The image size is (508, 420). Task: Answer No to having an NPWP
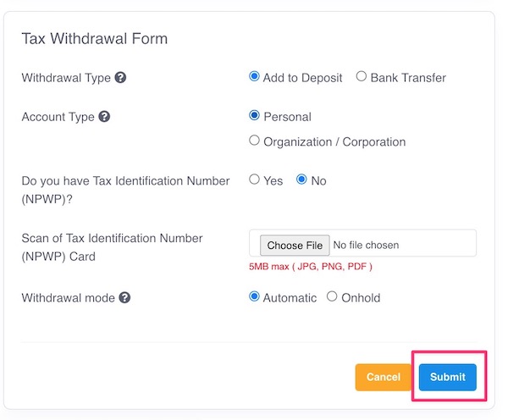tap(301, 180)
